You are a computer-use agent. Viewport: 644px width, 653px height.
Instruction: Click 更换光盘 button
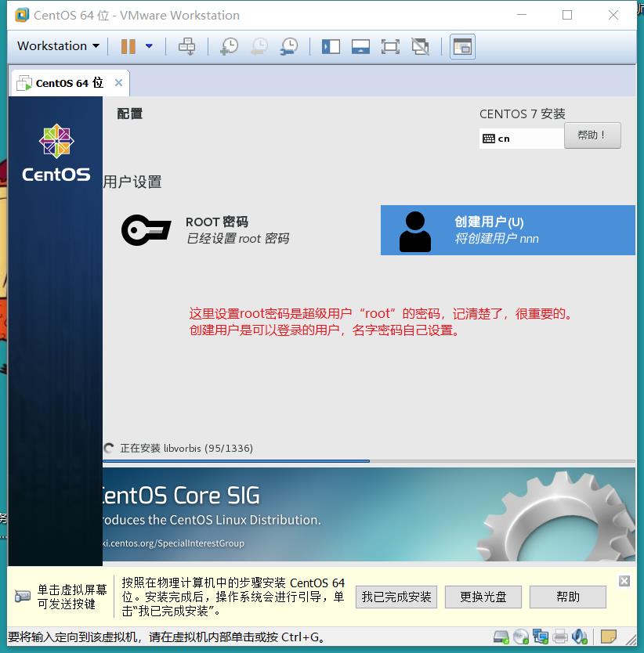tap(483, 597)
